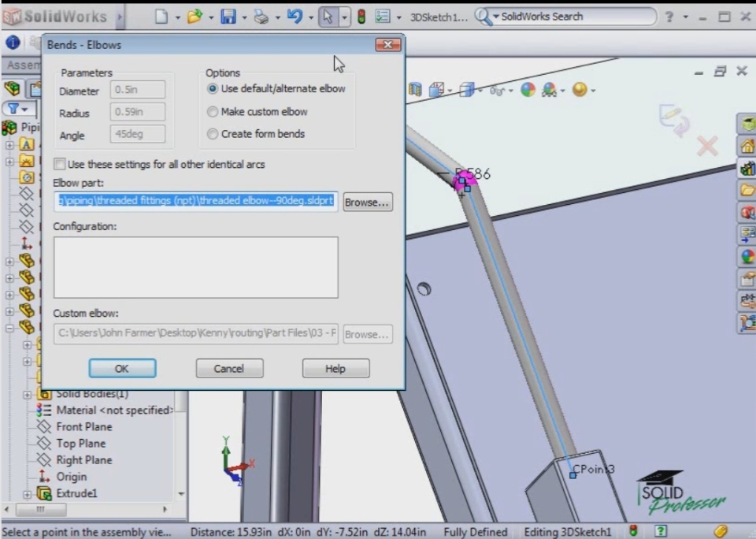Open the Home icon in task pane
Screen dimensions: 756x539
748,146
